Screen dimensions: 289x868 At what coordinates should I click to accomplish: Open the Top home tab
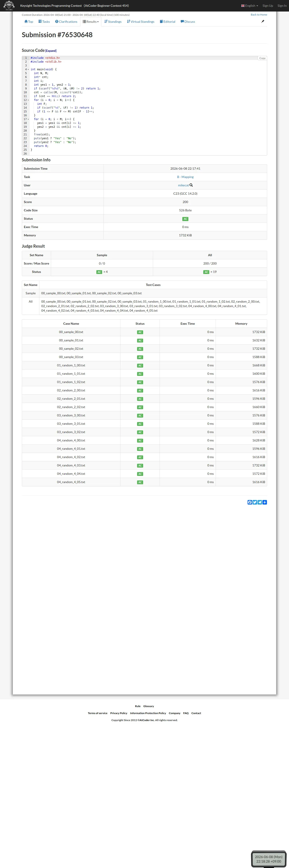tap(29, 22)
